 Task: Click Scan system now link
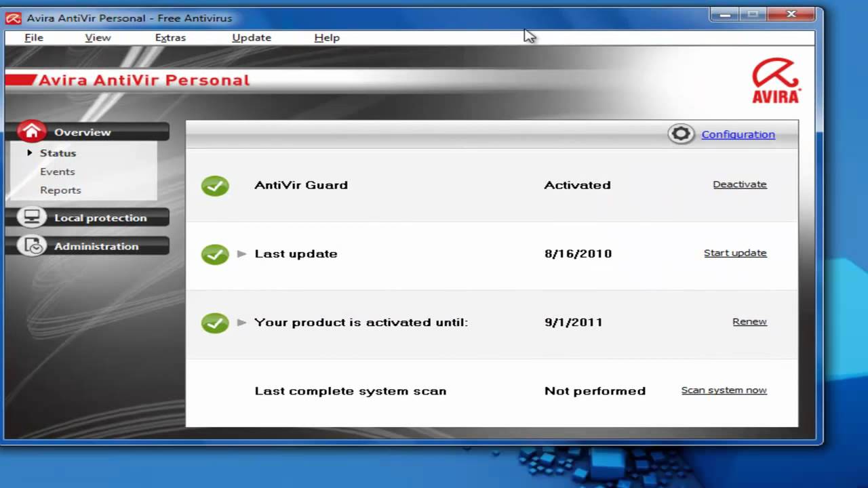[x=724, y=390]
